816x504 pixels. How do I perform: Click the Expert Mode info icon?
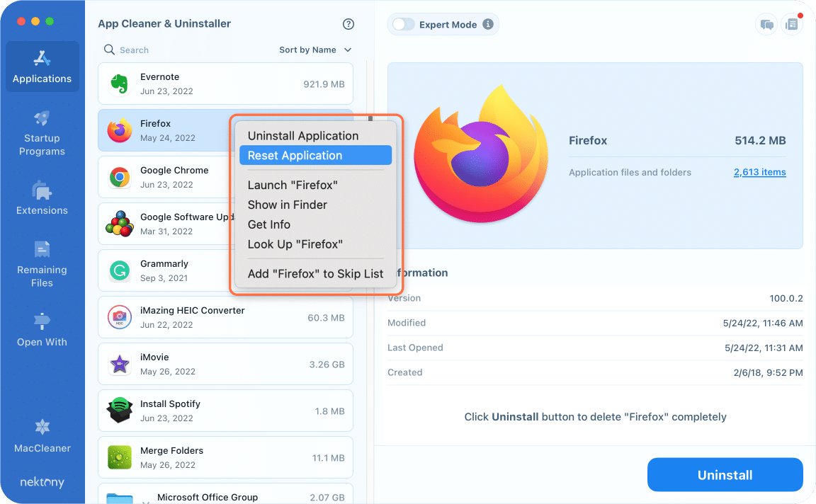[x=487, y=24]
